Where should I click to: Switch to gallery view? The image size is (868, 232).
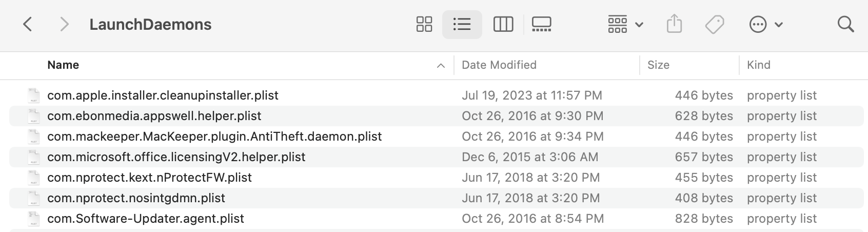click(541, 24)
